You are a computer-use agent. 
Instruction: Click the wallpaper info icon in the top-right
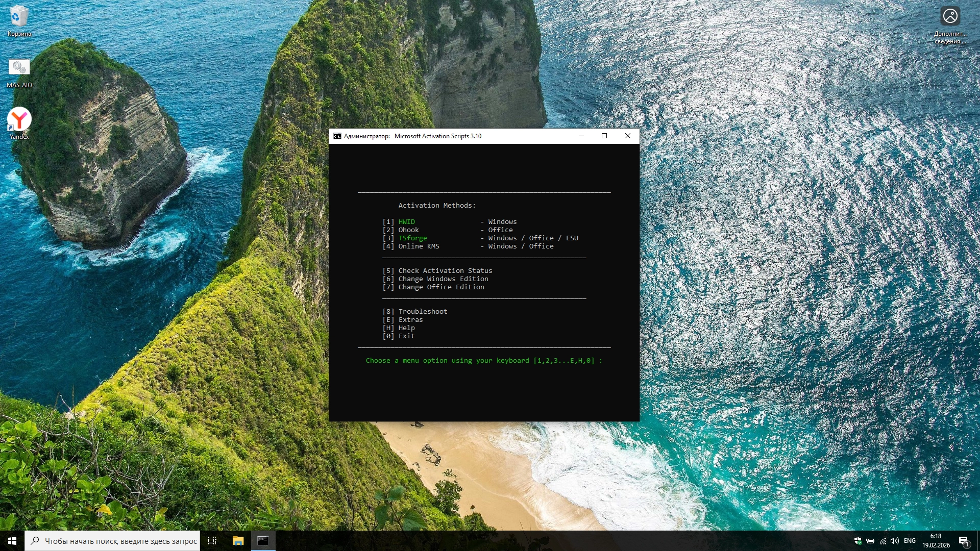click(x=950, y=16)
